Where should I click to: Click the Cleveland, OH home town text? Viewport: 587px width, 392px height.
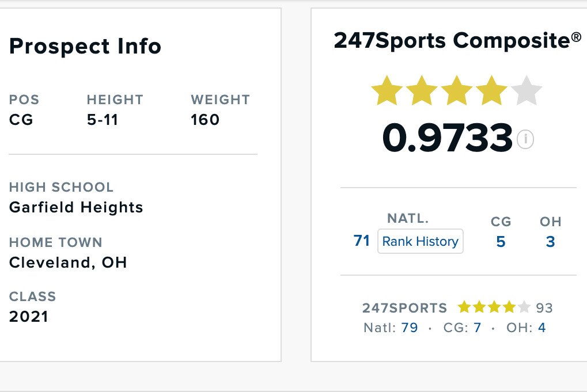(x=68, y=262)
